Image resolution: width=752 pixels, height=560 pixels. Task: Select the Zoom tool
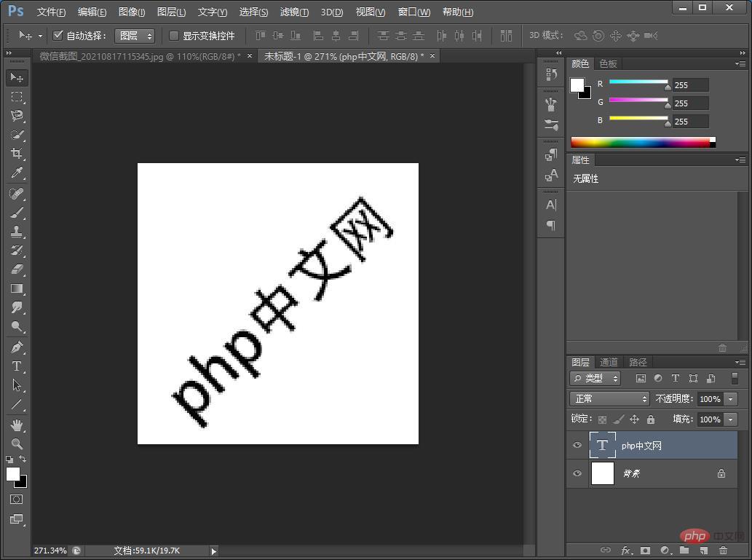pyautogui.click(x=16, y=444)
